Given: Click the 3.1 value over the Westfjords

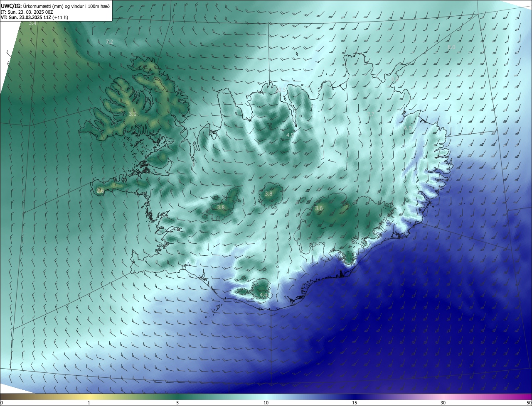Looking at the screenshot, I should (132, 114).
